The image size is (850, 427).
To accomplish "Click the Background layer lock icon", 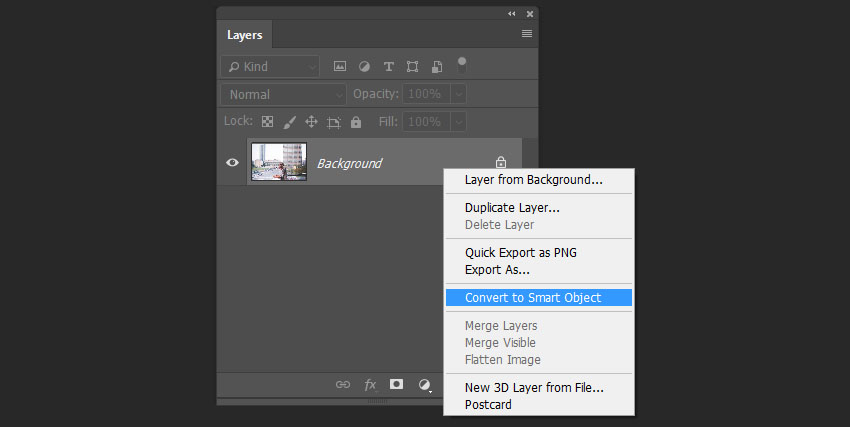I will (x=501, y=161).
